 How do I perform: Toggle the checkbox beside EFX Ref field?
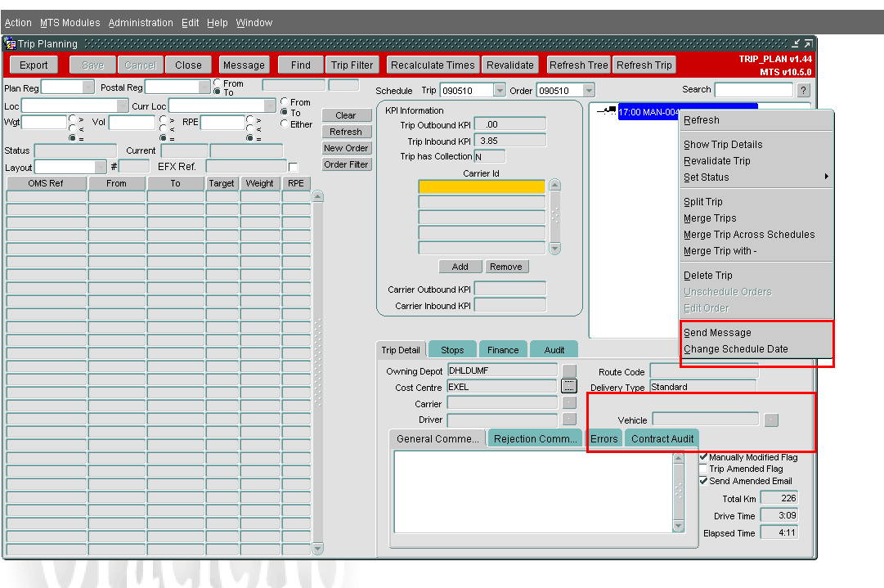click(293, 167)
